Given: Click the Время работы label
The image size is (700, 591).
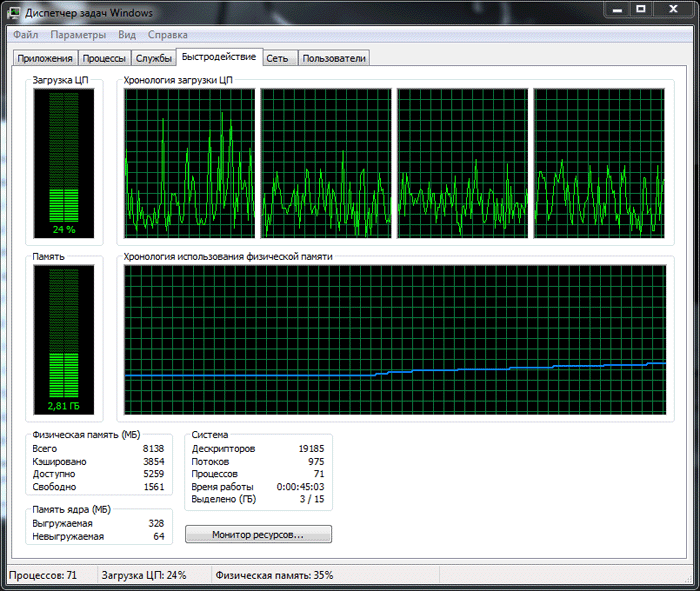Looking at the screenshot, I should point(222,487).
